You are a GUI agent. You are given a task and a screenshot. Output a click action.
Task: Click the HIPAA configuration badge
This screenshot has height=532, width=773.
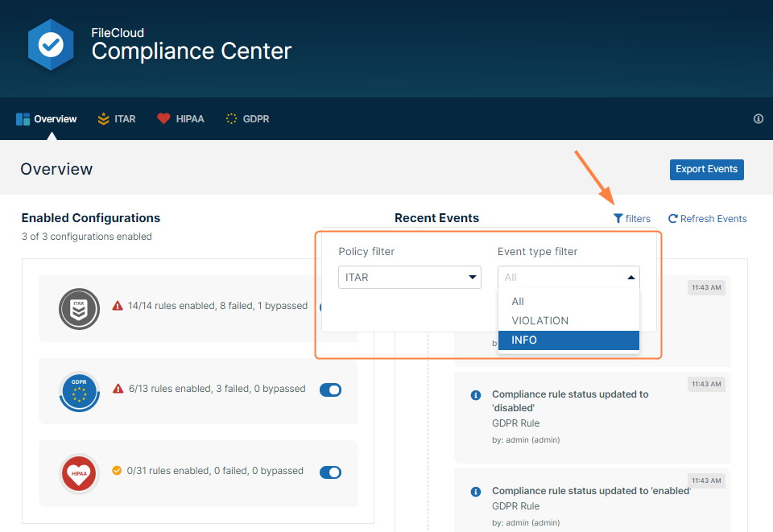click(x=80, y=474)
